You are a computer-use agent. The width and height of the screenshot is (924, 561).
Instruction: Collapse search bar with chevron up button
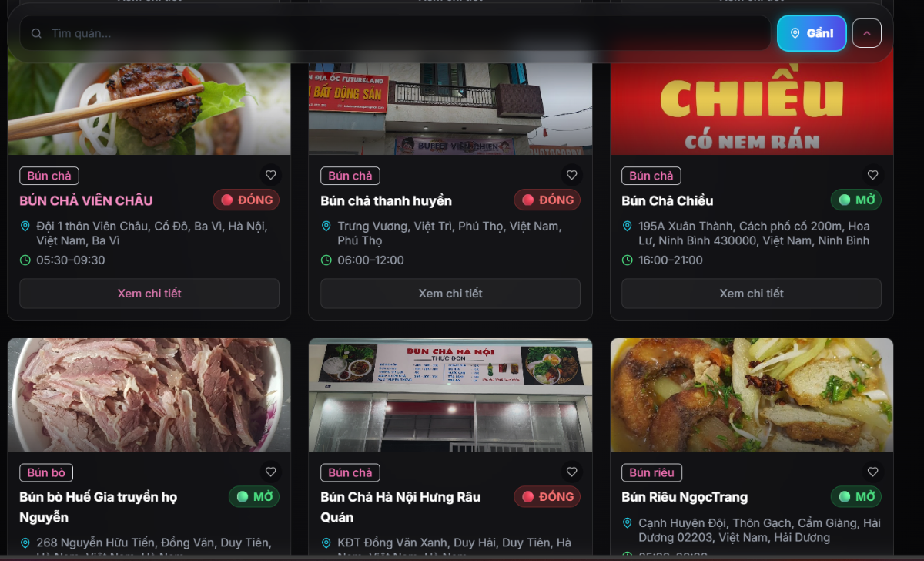click(x=867, y=33)
